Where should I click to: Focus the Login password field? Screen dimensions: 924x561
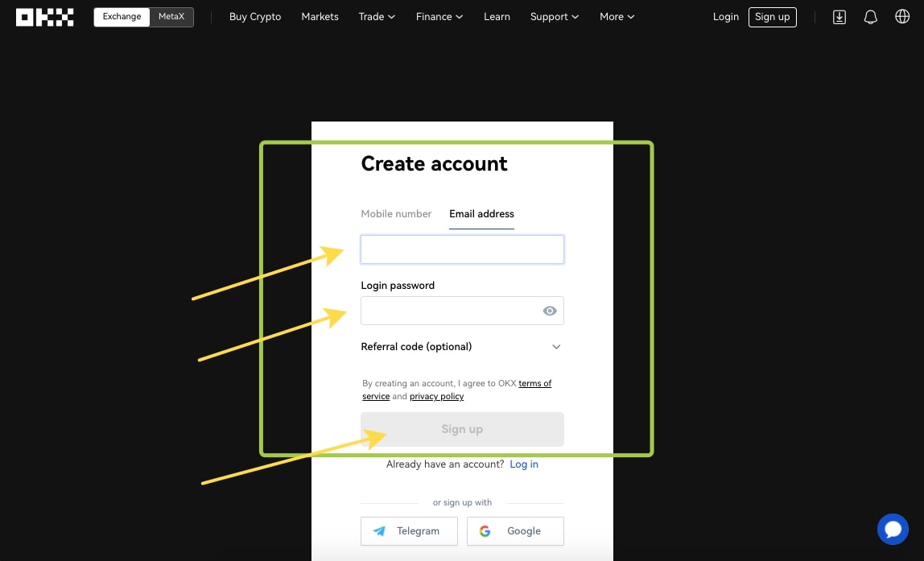462,311
